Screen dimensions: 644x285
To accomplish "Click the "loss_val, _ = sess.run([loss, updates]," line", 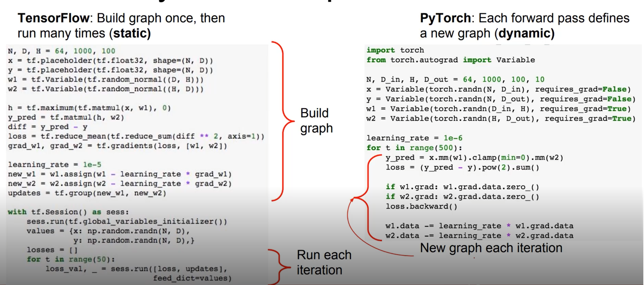I will pos(136,269).
